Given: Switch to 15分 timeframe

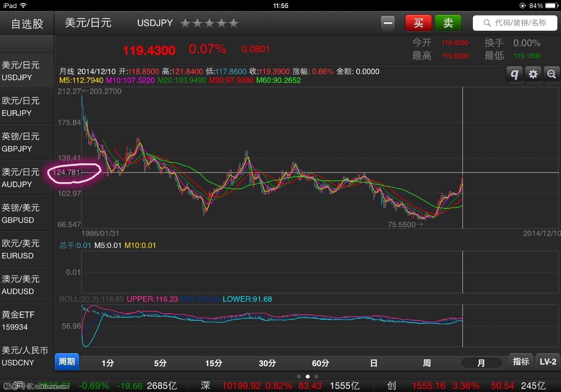Looking at the screenshot, I should [214, 363].
